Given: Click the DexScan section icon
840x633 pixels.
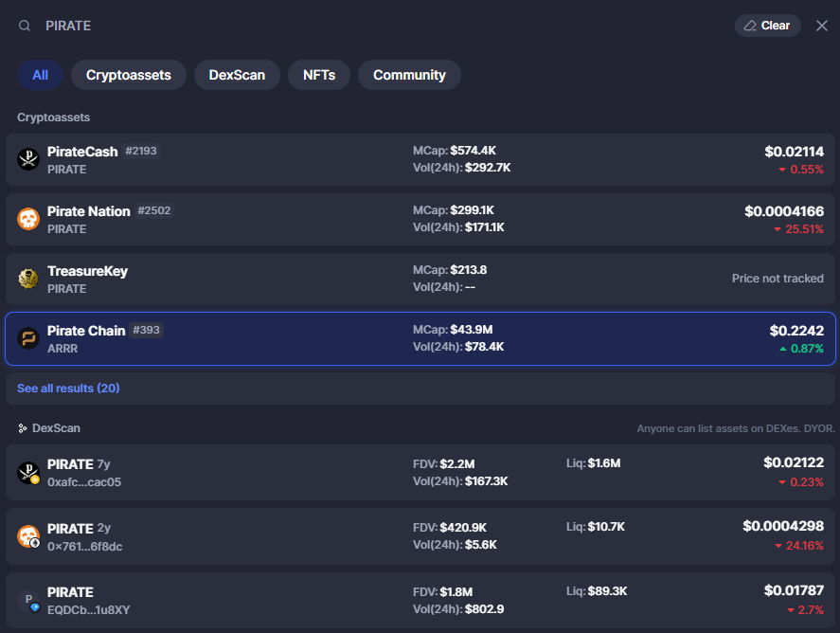Looking at the screenshot, I should coord(23,428).
